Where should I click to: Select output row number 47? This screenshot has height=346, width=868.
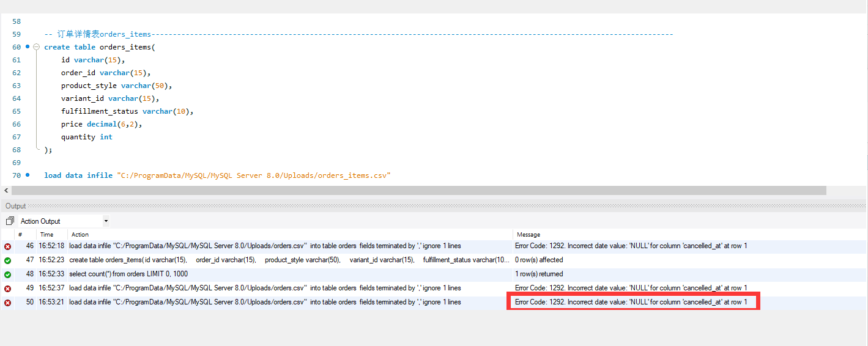[30, 260]
